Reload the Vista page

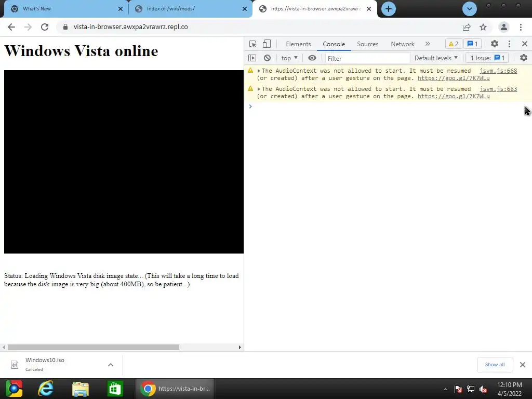pyautogui.click(x=45, y=27)
